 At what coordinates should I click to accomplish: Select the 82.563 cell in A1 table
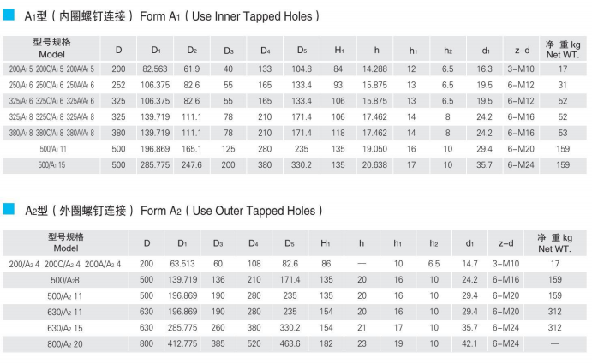pyautogui.click(x=155, y=68)
